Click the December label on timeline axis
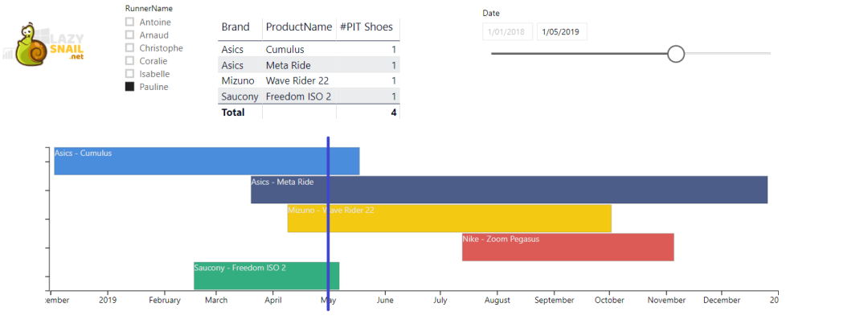Viewport: 868px width, 324px height. 721,300
